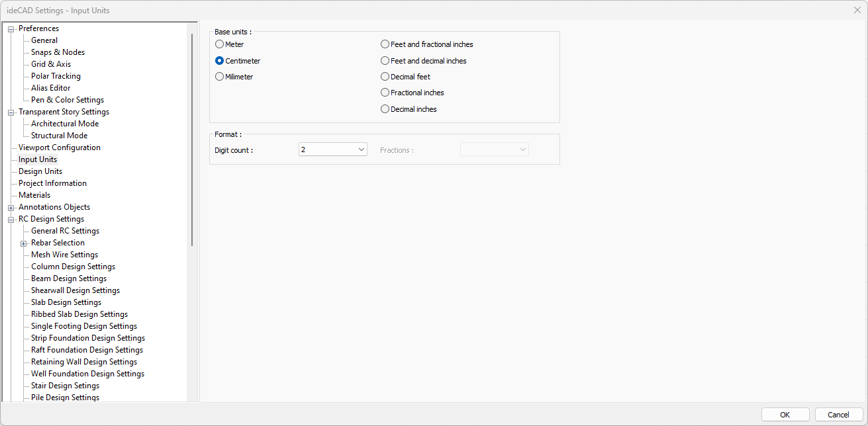Select Materials in the settings tree

click(34, 195)
